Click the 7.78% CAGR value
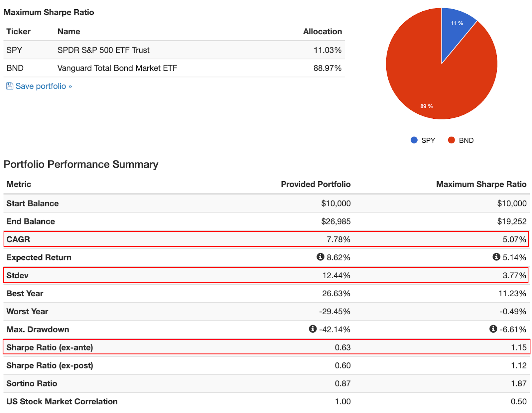Viewport: 532px width, 413px height. (338, 239)
